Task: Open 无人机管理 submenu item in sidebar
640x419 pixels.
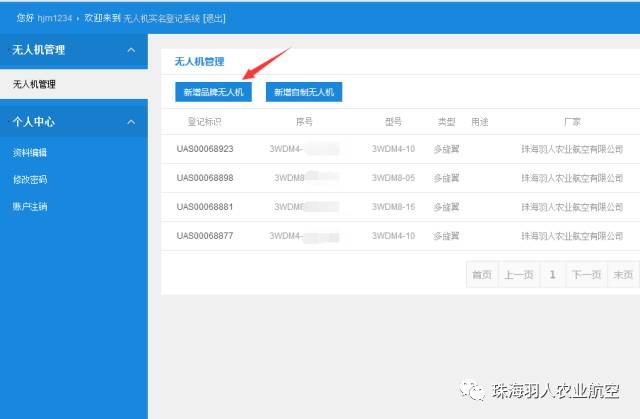Action: [34, 85]
